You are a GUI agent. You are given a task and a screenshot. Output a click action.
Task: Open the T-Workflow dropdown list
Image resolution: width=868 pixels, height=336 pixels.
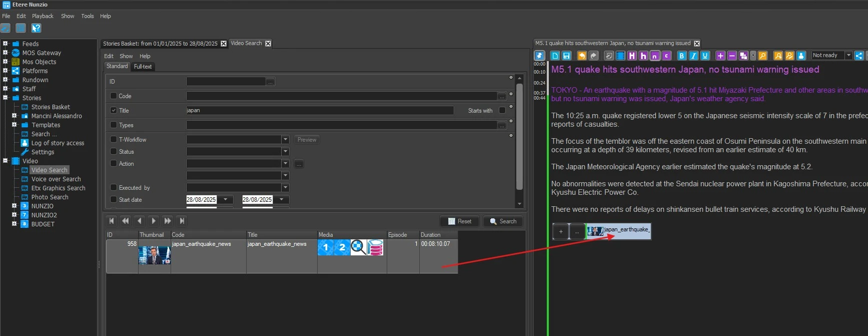click(285, 140)
